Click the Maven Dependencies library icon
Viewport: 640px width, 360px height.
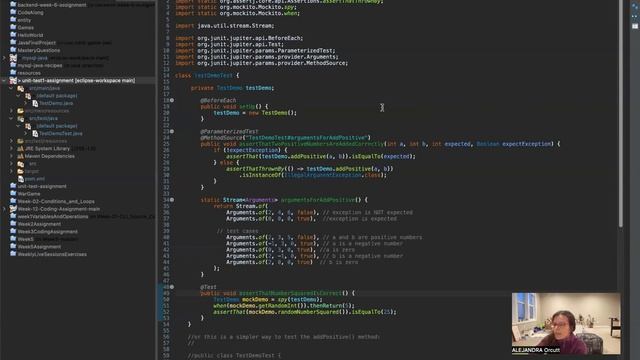(20, 156)
